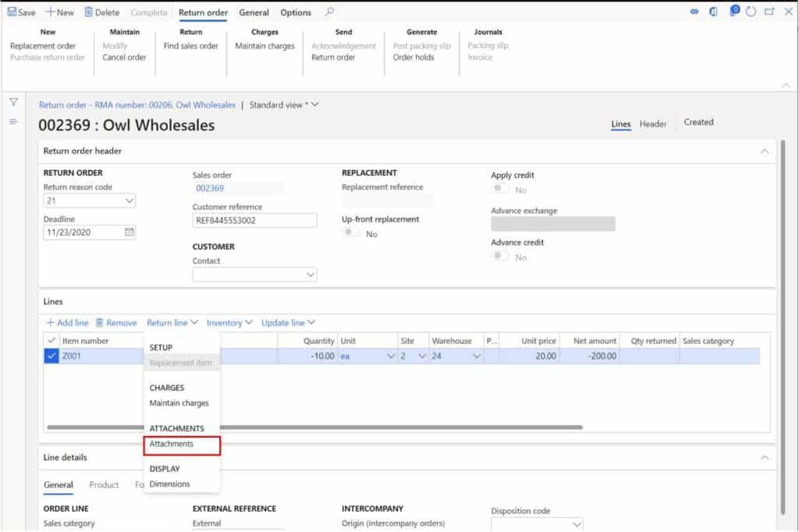Toggle Advance credit option
Image resolution: width=799 pixels, height=532 pixels.
pos(499,257)
